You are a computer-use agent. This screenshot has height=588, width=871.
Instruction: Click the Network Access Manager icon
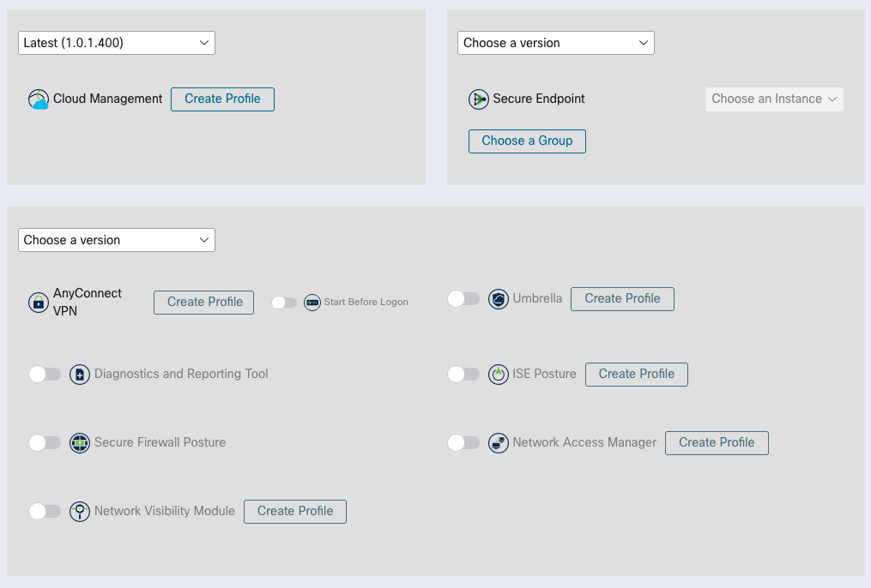(x=498, y=443)
